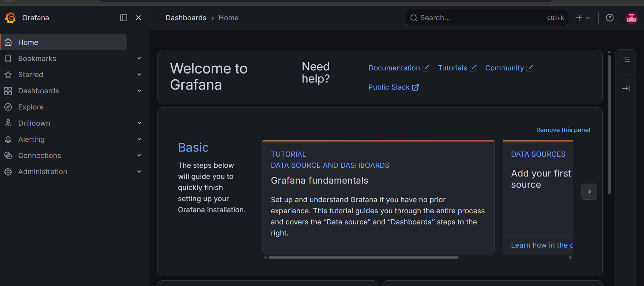Image resolution: width=644 pixels, height=286 pixels.
Task: Click the Basic heading text
Action: tap(193, 148)
